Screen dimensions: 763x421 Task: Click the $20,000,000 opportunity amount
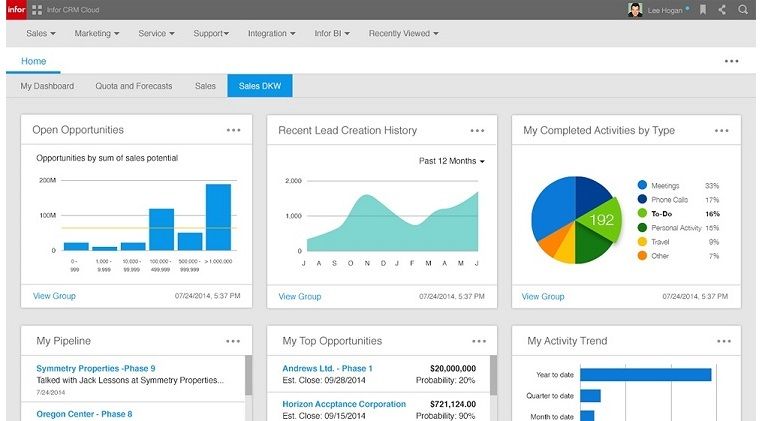click(x=453, y=368)
